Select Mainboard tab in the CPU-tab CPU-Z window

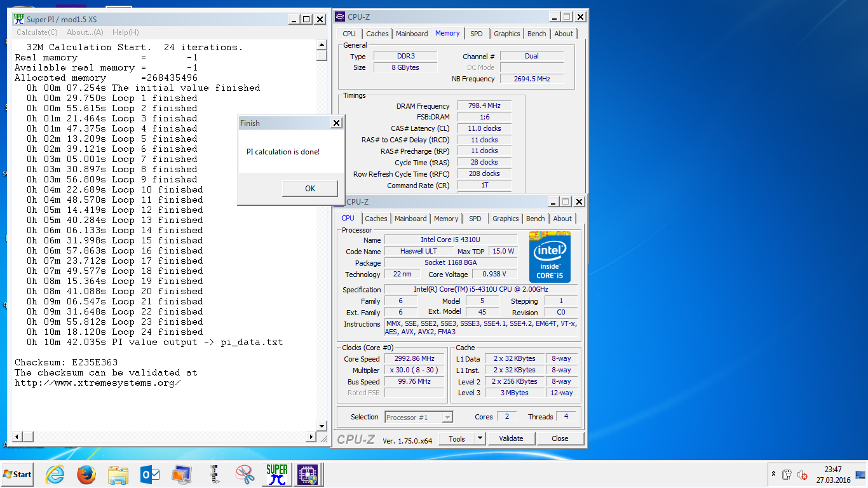410,219
